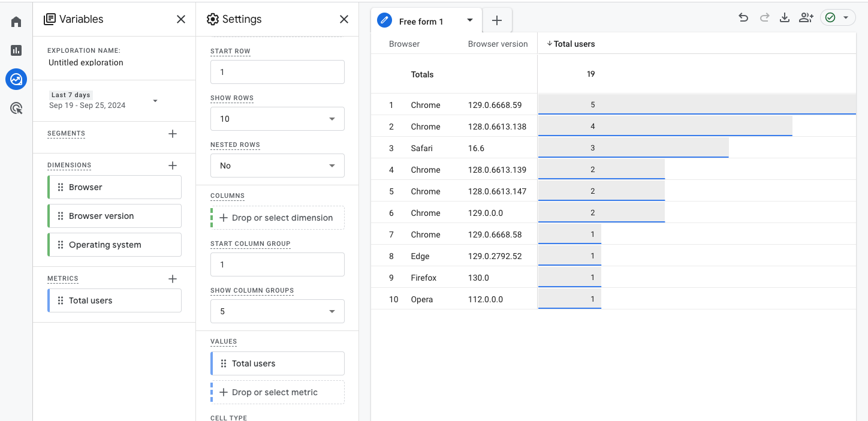868x421 pixels.
Task: Open the Advertising icon in sidebar
Action: (x=16, y=109)
